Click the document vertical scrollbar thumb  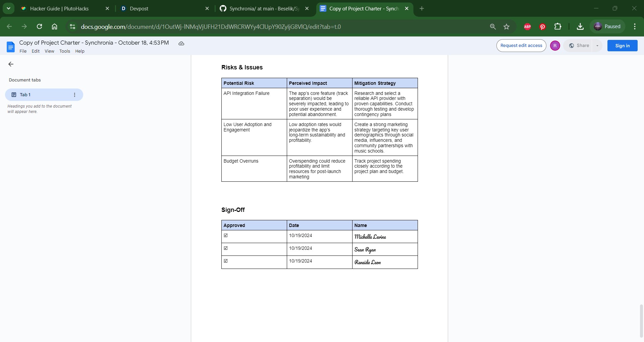click(x=641, y=321)
